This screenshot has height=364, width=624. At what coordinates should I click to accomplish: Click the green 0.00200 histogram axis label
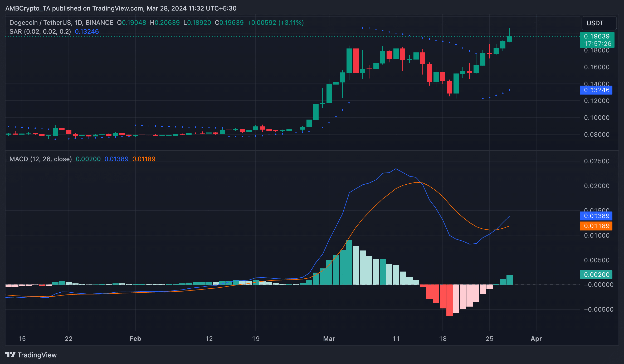coord(596,275)
